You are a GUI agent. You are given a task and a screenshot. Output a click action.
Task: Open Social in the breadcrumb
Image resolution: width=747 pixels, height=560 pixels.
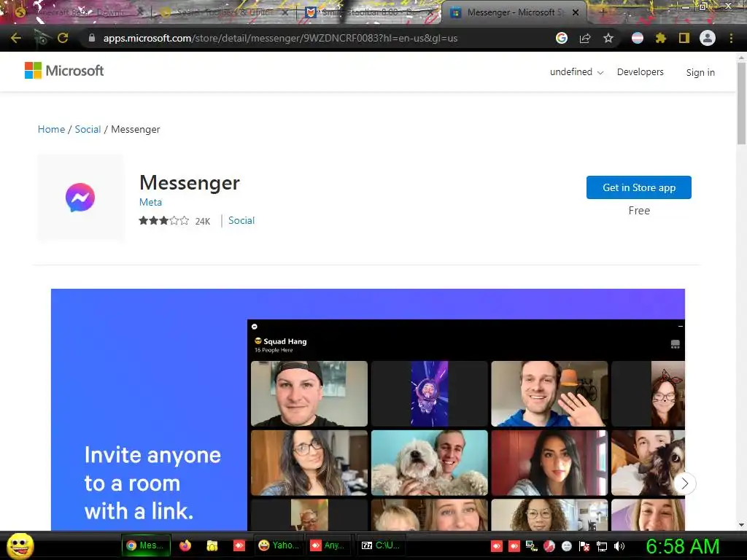point(88,129)
